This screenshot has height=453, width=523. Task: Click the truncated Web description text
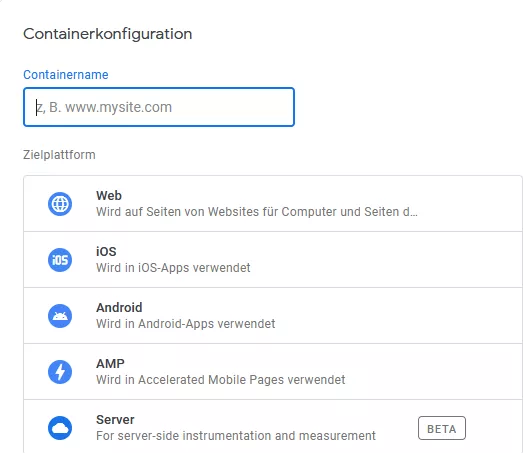click(257, 212)
